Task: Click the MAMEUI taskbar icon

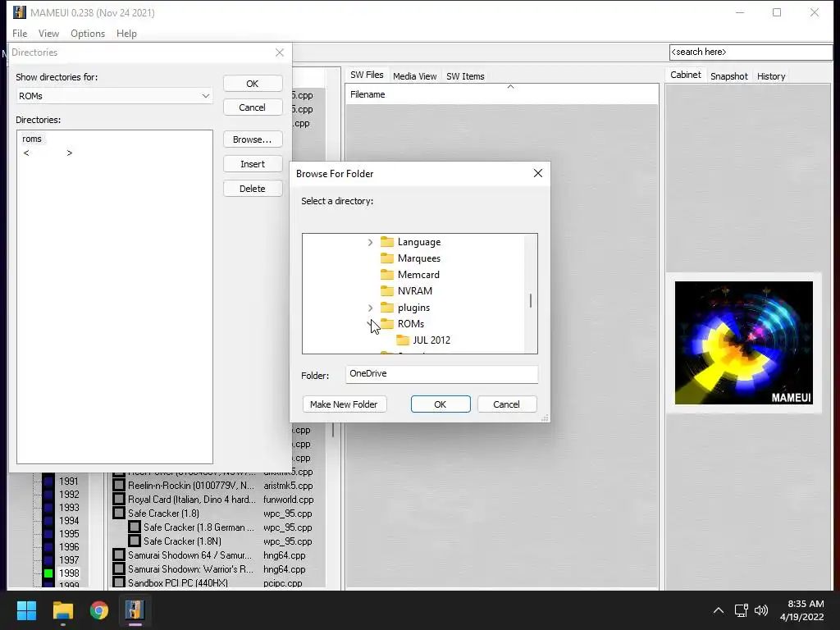Action: (135, 610)
